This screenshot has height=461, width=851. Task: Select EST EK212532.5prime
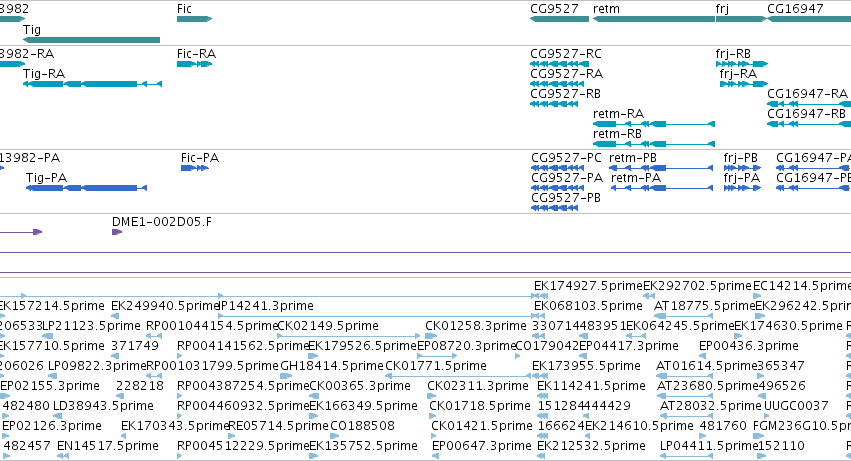(592, 446)
